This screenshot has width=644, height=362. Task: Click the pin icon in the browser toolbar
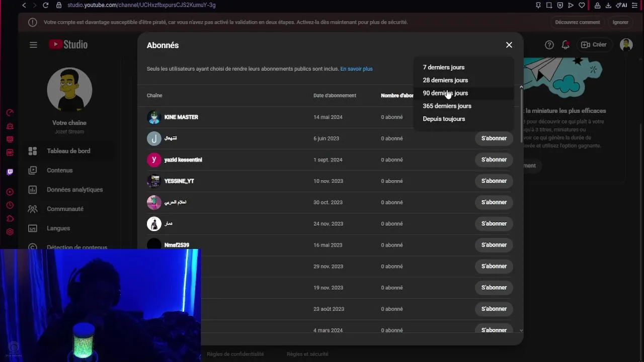[x=538, y=5]
